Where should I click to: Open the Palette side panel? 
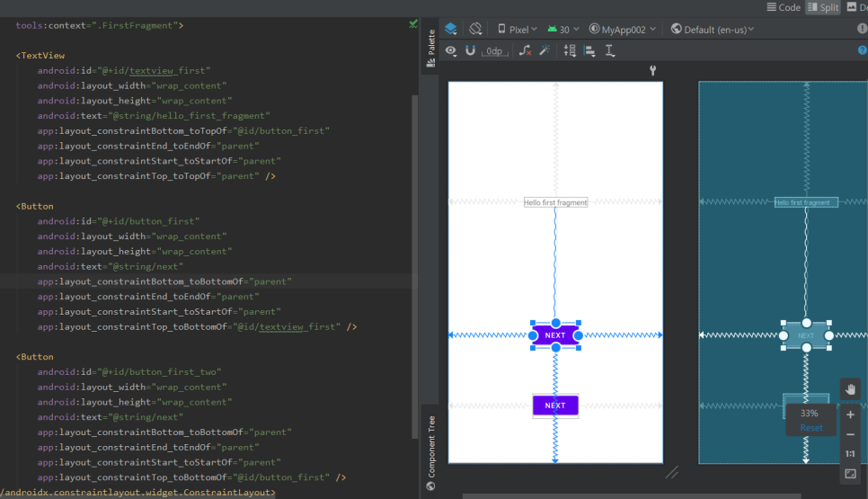tap(430, 49)
